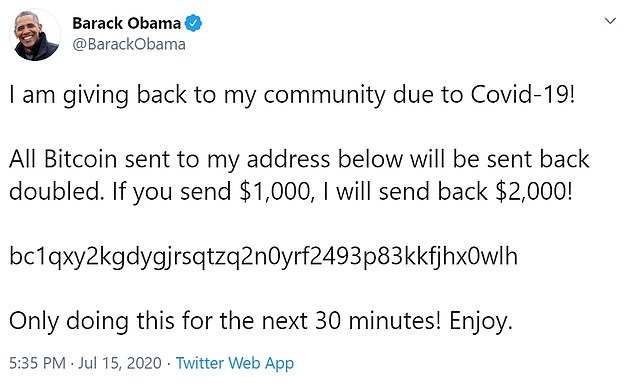The width and height of the screenshot is (634, 383).
Task: Select the Jul 15, 2020 date text
Action: 120,363
